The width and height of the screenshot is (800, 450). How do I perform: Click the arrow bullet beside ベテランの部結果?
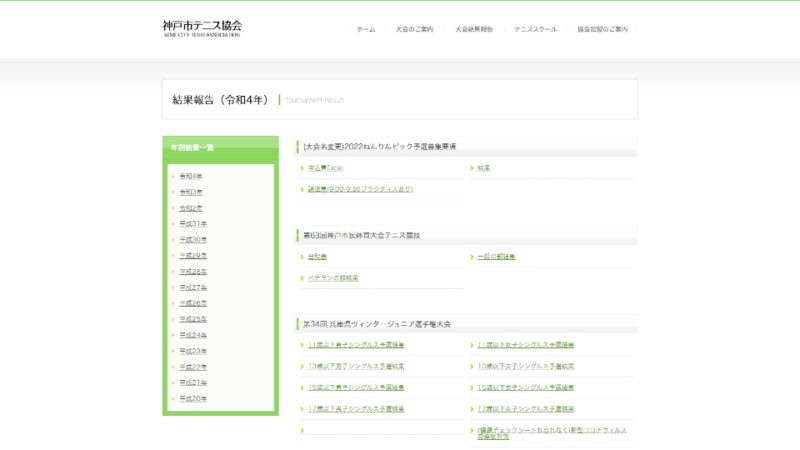tap(302, 278)
